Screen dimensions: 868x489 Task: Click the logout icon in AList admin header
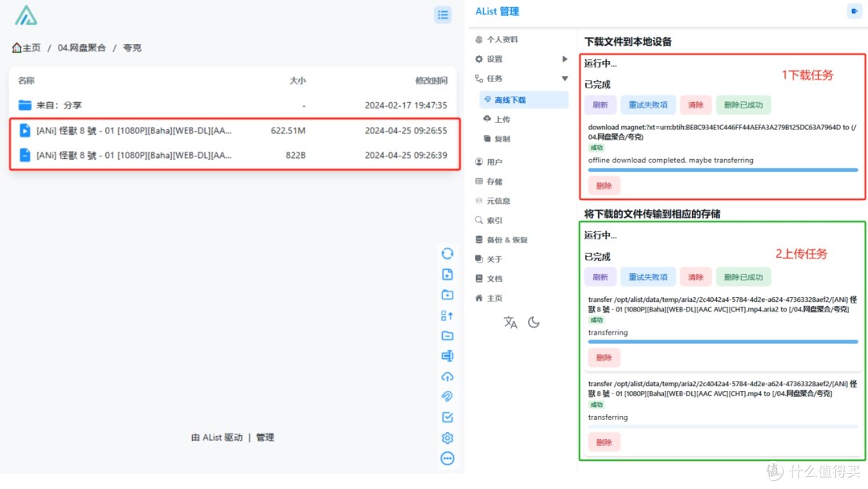click(854, 11)
